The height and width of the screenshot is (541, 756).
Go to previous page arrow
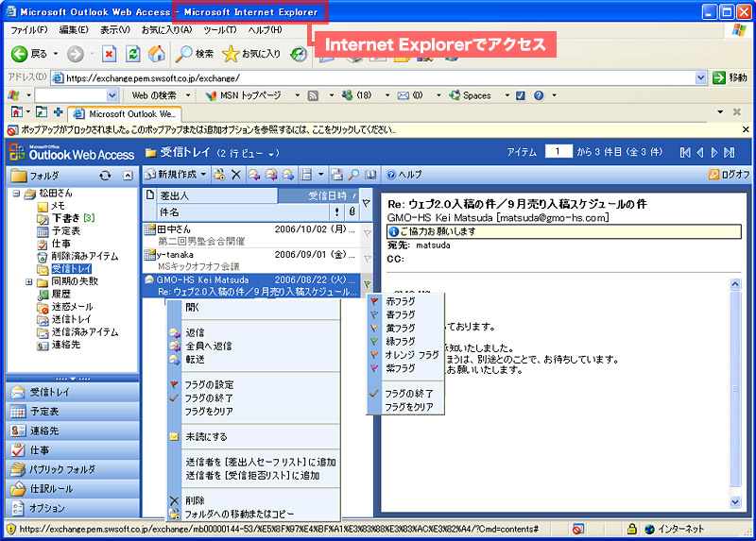click(x=700, y=152)
